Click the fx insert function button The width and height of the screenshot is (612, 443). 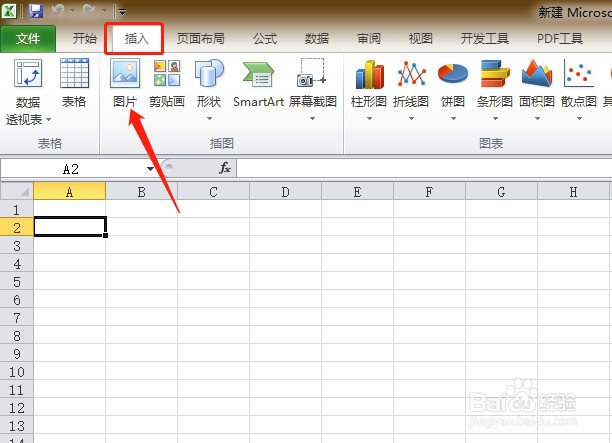click(224, 168)
